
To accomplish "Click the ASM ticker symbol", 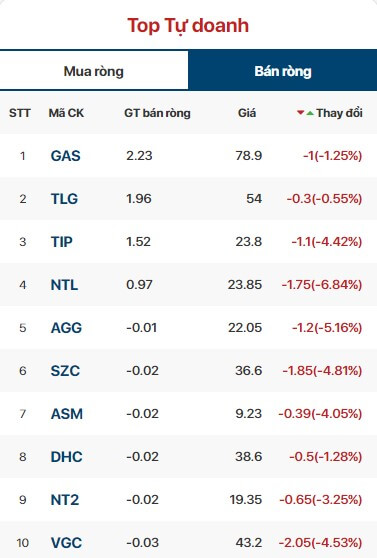I will tap(67, 414).
